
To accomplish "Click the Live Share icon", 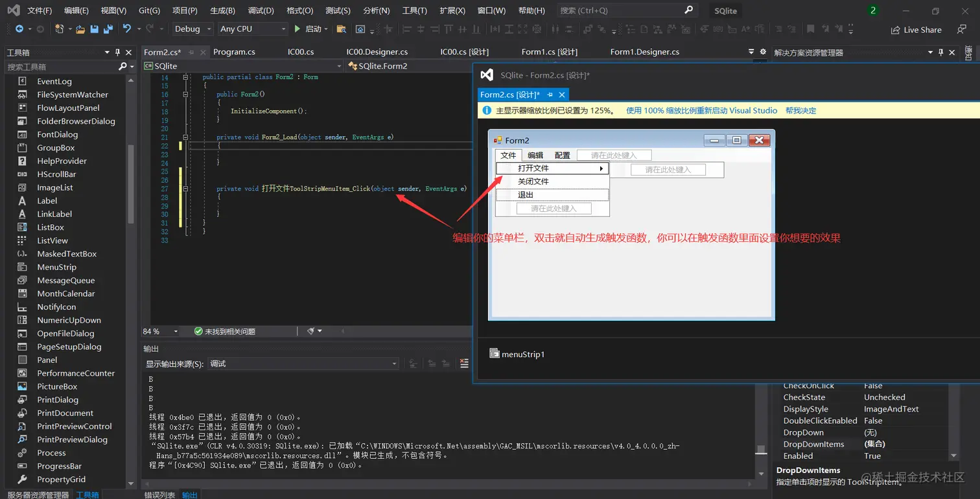I will point(896,30).
